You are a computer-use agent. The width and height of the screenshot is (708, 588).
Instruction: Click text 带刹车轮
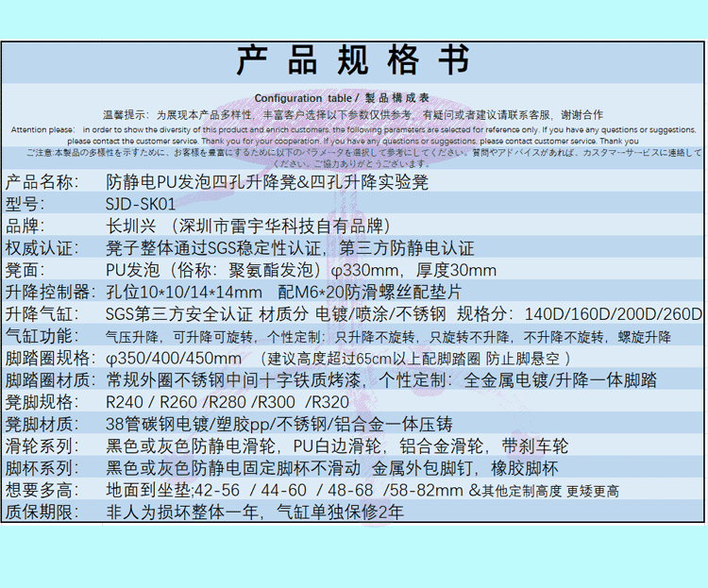tap(535, 446)
